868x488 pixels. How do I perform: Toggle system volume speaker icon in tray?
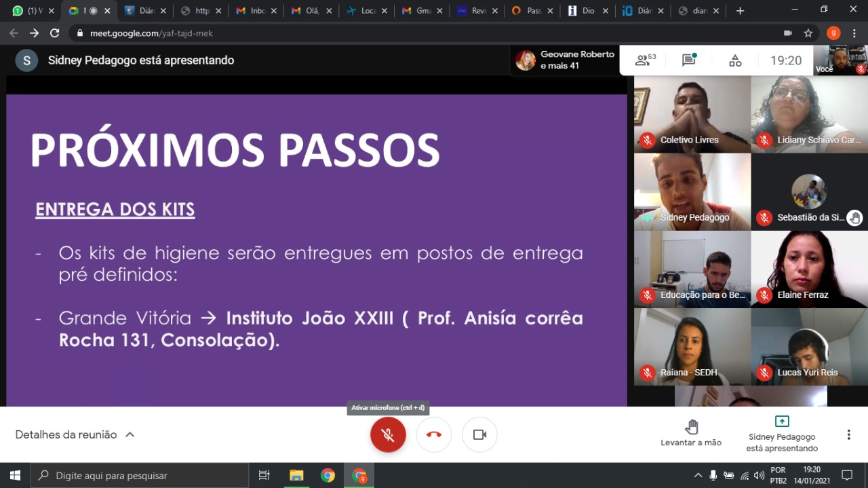pyautogui.click(x=759, y=475)
